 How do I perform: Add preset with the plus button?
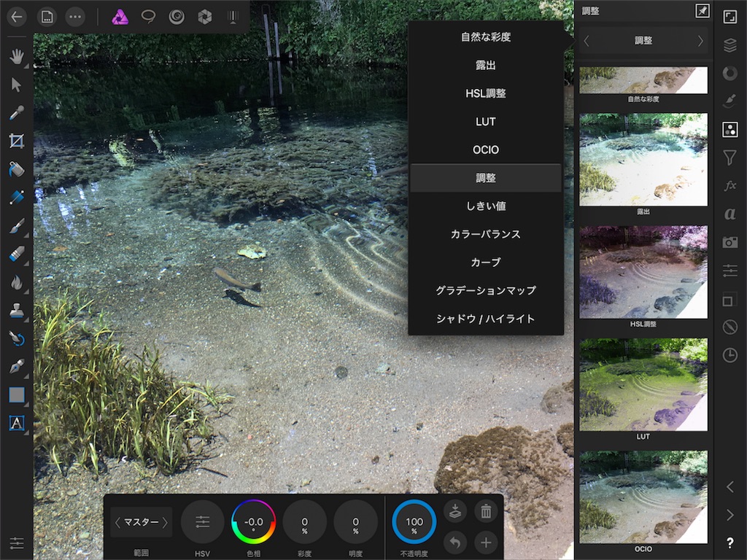pos(486,542)
